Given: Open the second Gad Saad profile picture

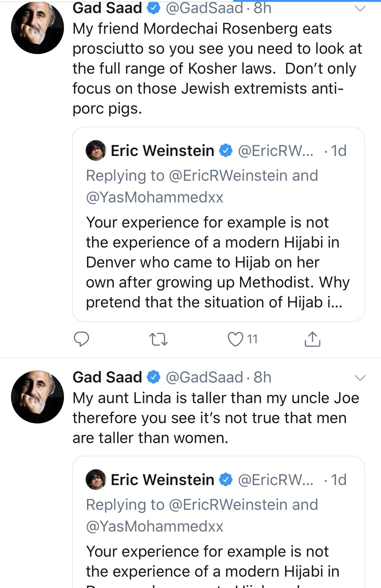Looking at the screenshot, I should 37,397.
